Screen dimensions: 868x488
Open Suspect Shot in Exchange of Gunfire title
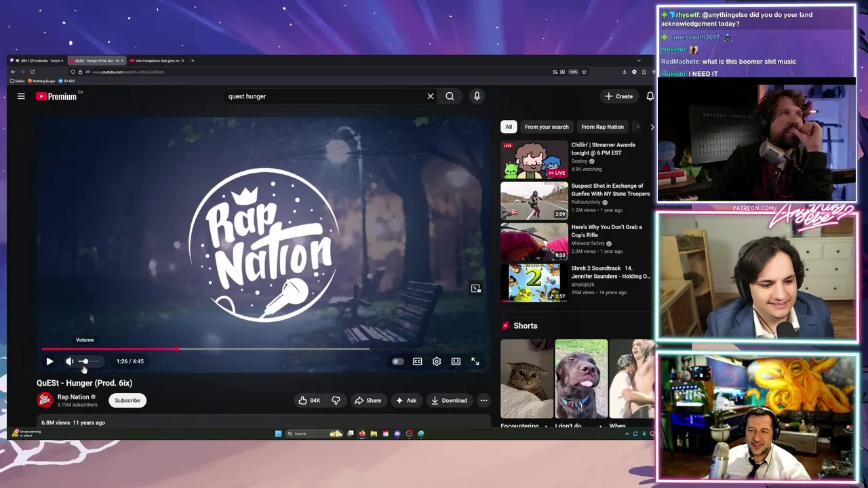click(610, 189)
